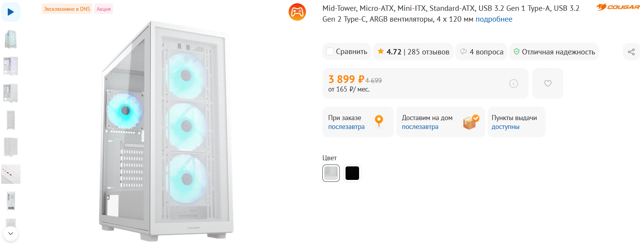The image size is (644, 249).
Task: Click the orange gamepad gaming icon
Action: point(297,12)
